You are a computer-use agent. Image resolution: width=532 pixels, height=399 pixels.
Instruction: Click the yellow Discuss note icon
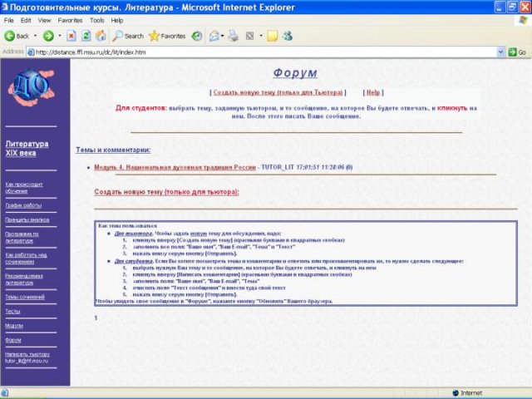[x=273, y=36]
